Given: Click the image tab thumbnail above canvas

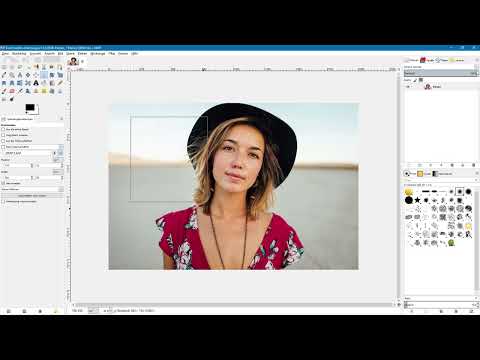Looking at the screenshot, I should click(73, 61).
